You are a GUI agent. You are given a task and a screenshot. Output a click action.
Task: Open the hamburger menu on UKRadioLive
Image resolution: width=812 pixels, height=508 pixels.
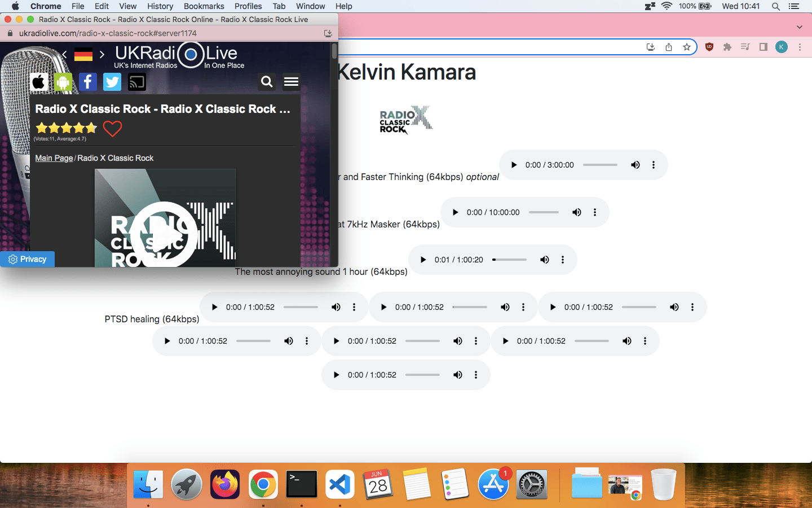[291, 82]
